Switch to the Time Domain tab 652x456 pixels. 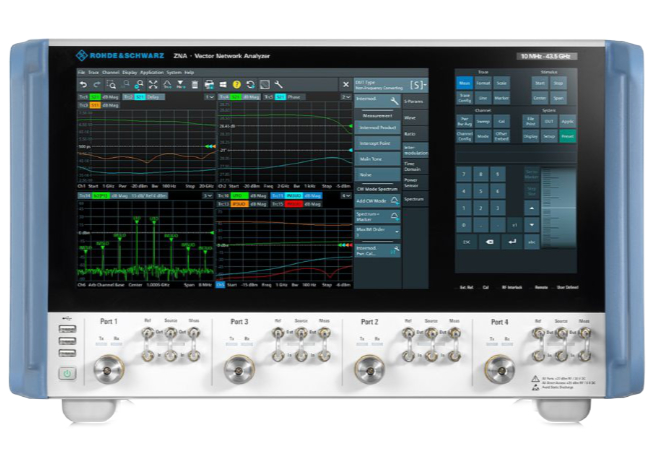415,166
